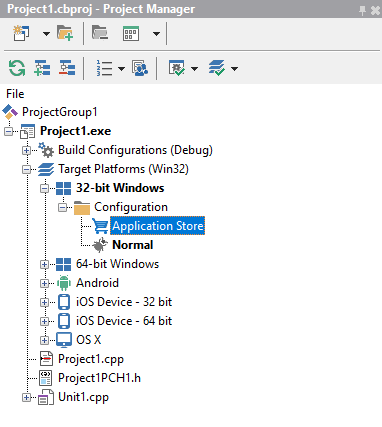
Task: Click the green Sync refresh icon
Action: tap(17, 68)
